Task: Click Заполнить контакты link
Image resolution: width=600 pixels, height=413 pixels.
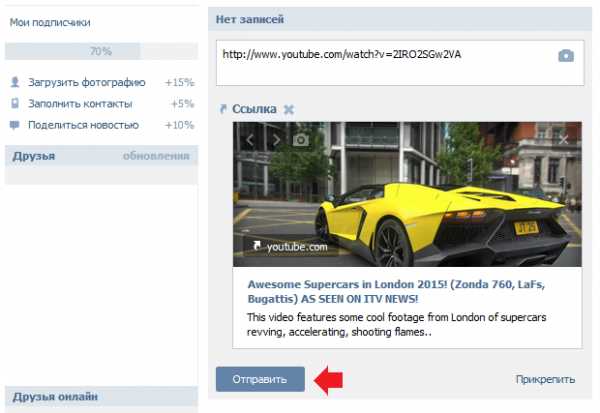Action: tap(80, 103)
